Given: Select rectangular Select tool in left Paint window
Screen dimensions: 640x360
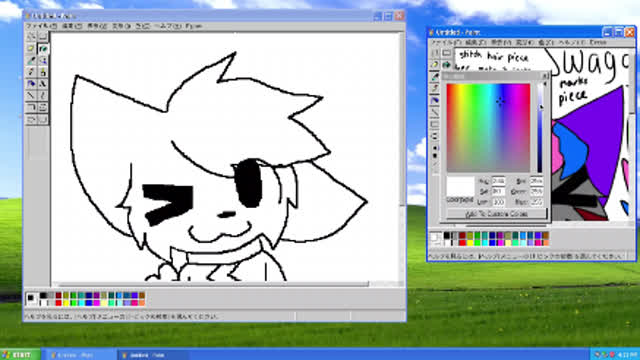Looking at the screenshot, I should [43, 37].
